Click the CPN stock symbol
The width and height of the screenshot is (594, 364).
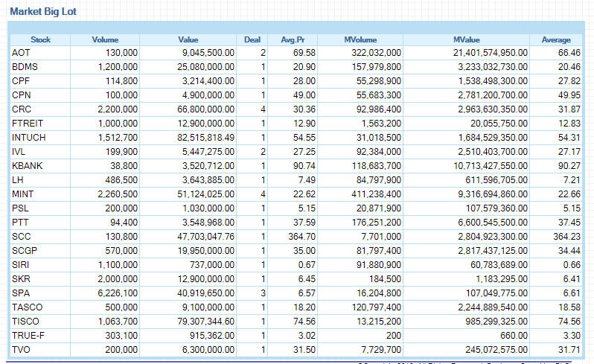pos(21,95)
